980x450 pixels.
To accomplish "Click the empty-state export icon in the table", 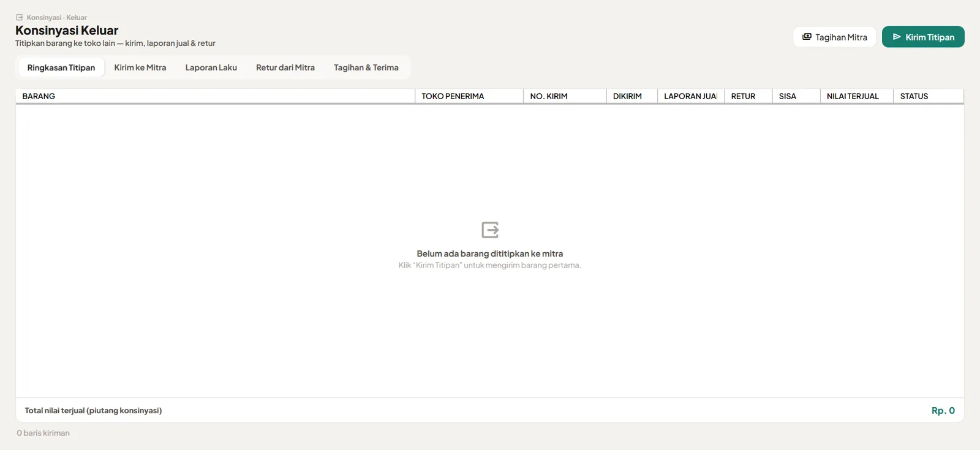I will pyautogui.click(x=490, y=230).
